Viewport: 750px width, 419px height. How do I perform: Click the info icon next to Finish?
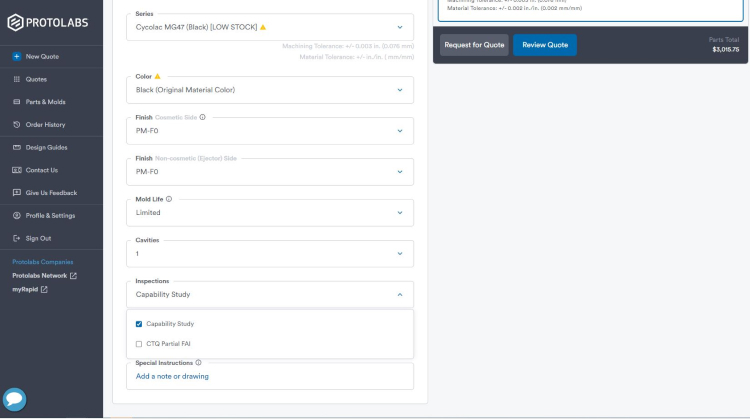202,117
